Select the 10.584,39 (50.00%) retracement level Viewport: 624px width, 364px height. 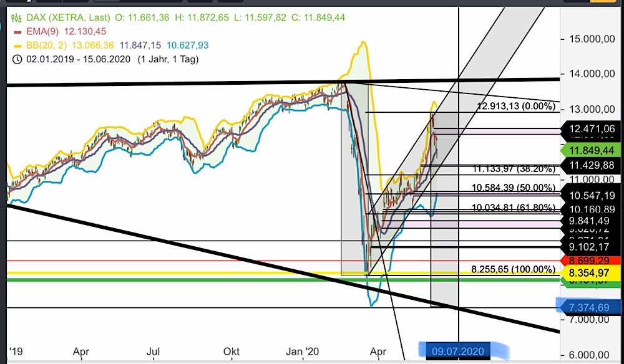(513, 188)
